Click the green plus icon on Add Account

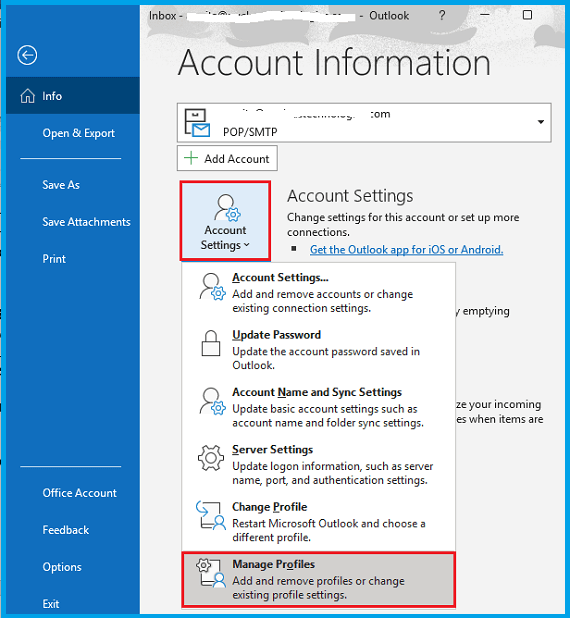coord(191,158)
